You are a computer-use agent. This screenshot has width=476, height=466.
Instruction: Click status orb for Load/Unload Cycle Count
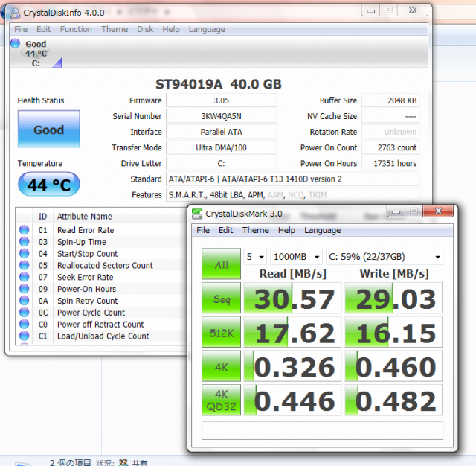(25, 336)
